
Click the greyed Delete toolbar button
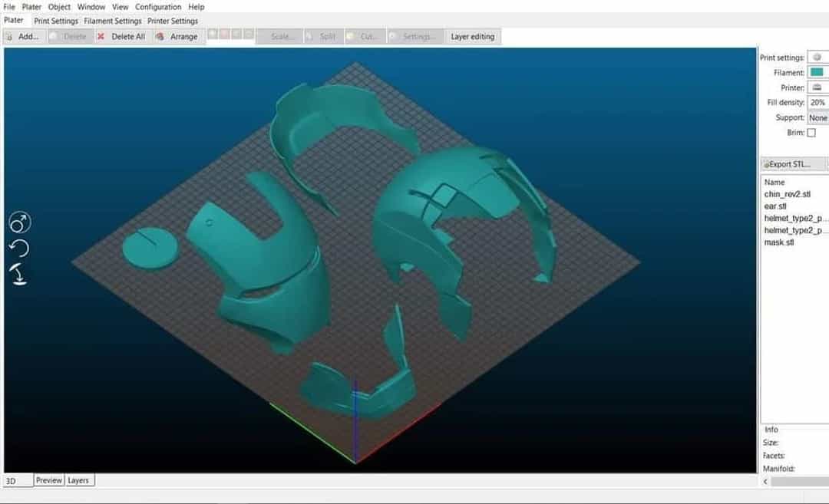tap(71, 37)
